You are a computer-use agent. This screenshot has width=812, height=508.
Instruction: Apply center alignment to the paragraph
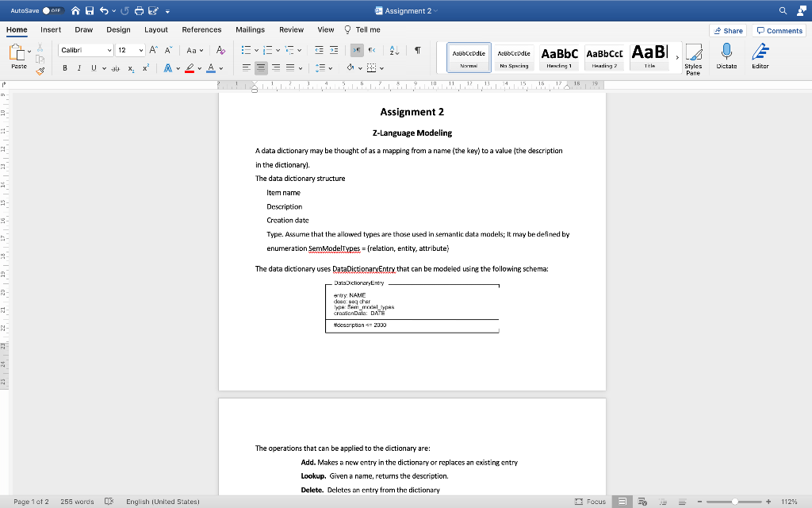click(x=261, y=67)
